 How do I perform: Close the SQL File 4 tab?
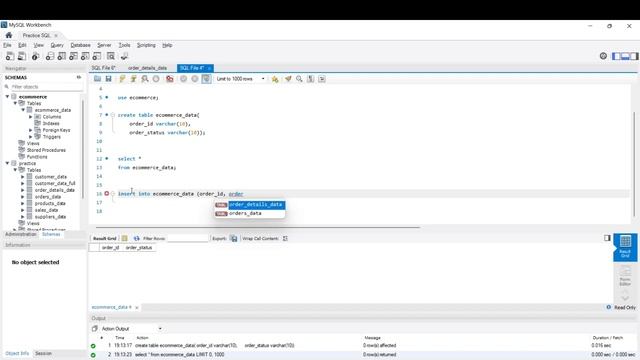[x=209, y=68]
